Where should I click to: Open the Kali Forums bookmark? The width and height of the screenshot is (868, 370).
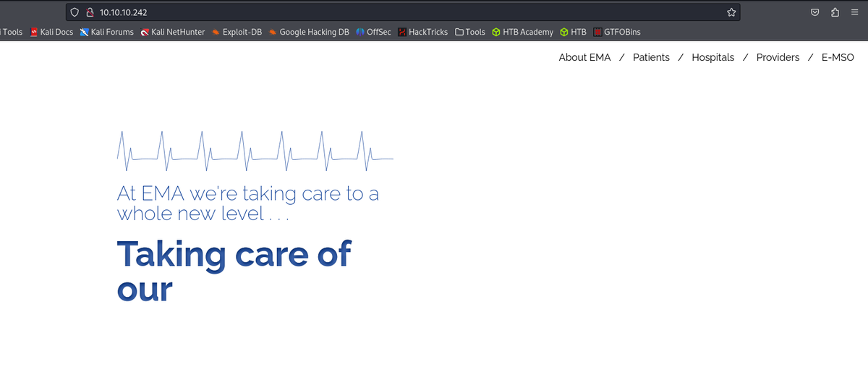[107, 32]
